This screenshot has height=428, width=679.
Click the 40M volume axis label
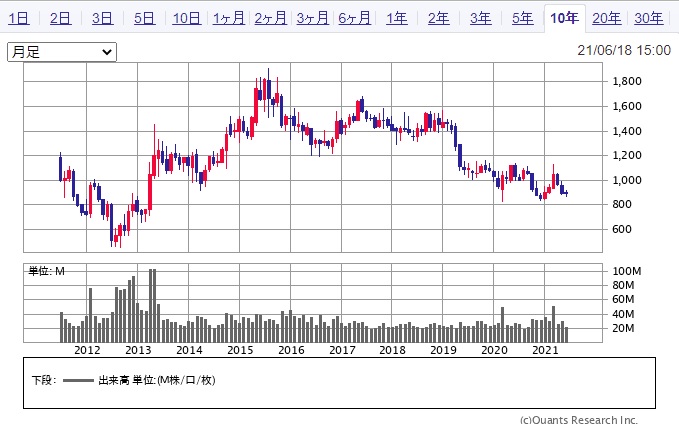point(624,314)
